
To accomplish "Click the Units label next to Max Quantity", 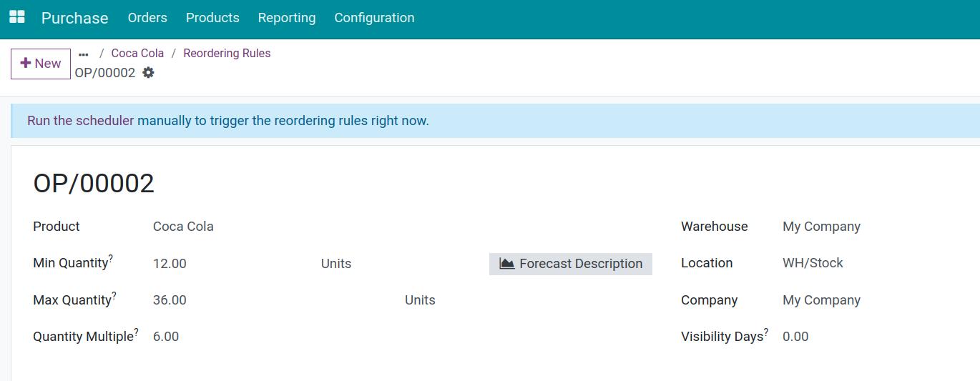I will [x=420, y=300].
